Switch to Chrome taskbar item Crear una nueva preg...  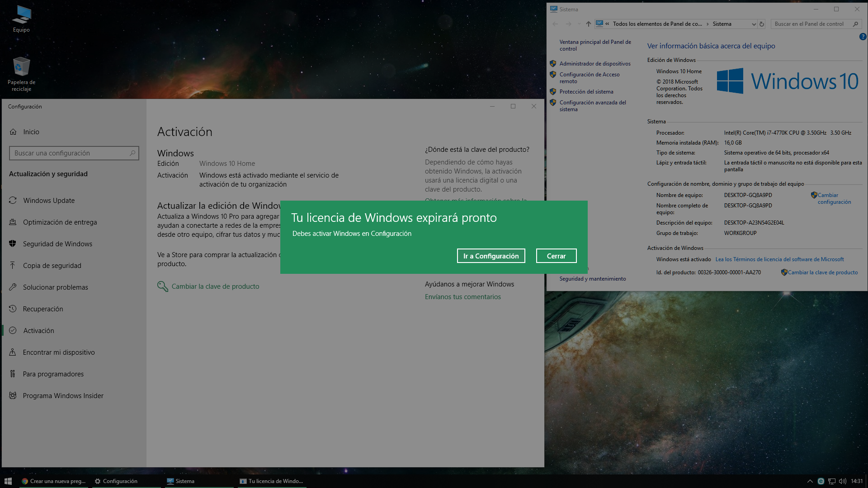click(x=54, y=481)
